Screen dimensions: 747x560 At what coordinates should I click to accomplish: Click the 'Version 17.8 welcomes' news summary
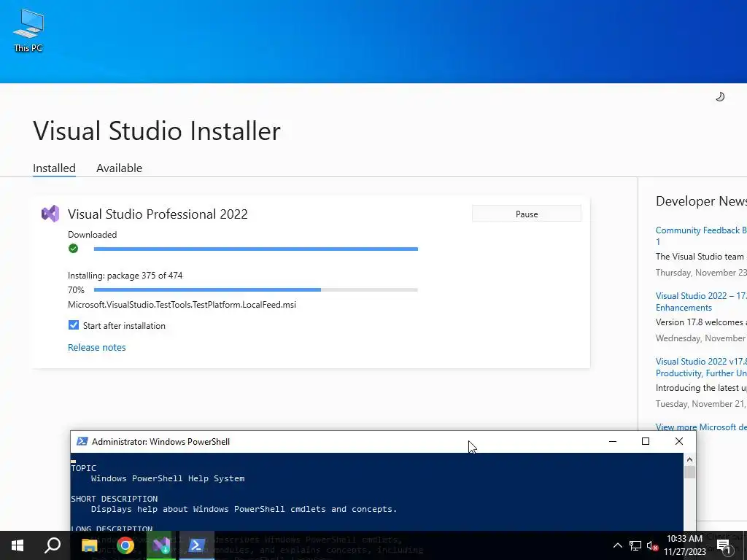pos(701,322)
